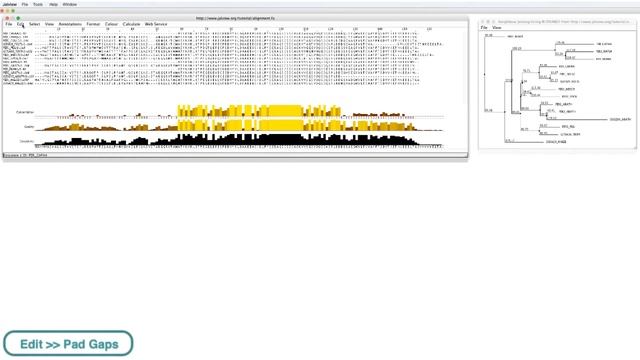This screenshot has height=360, width=640.
Task: Open alignment window View menu
Action: 49,24
